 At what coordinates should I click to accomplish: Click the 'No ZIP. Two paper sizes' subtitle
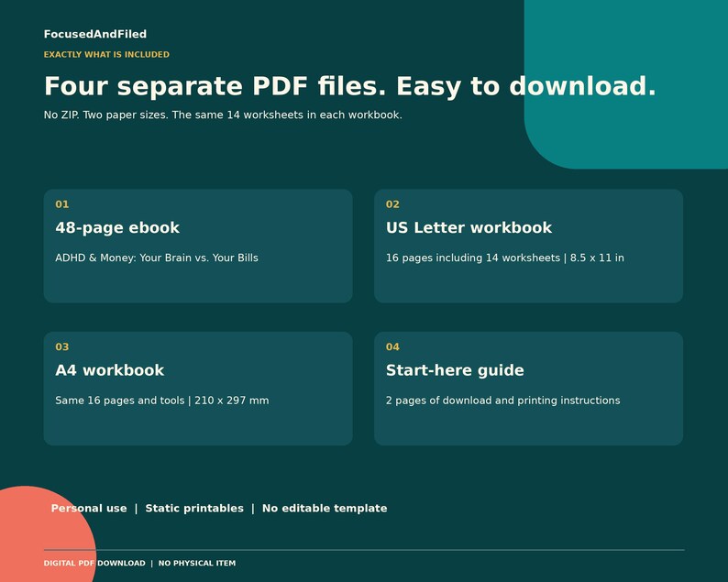coord(223,115)
